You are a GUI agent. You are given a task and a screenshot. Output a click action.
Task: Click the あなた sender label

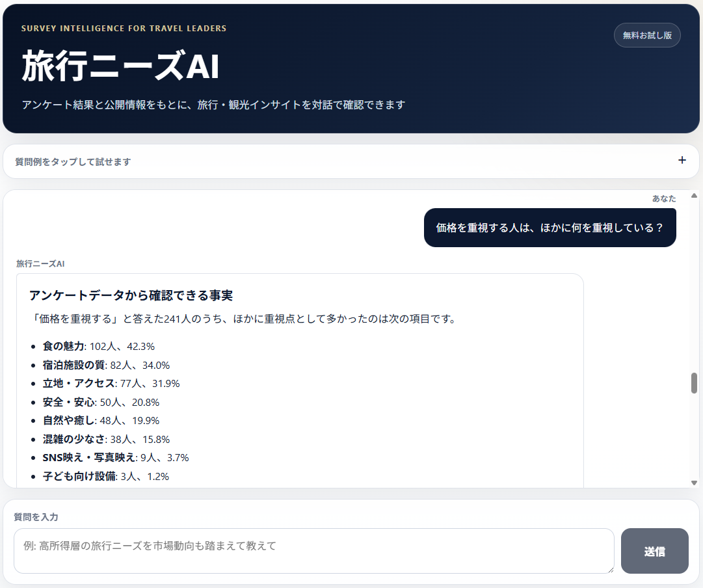(x=664, y=198)
